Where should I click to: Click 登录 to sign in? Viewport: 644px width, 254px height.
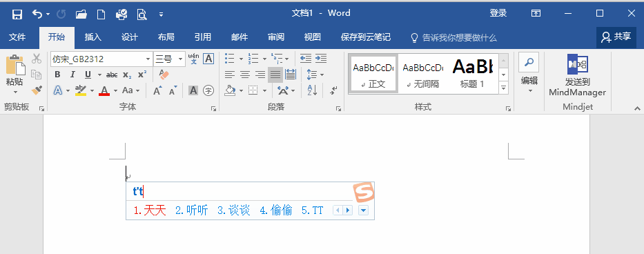[x=498, y=13]
